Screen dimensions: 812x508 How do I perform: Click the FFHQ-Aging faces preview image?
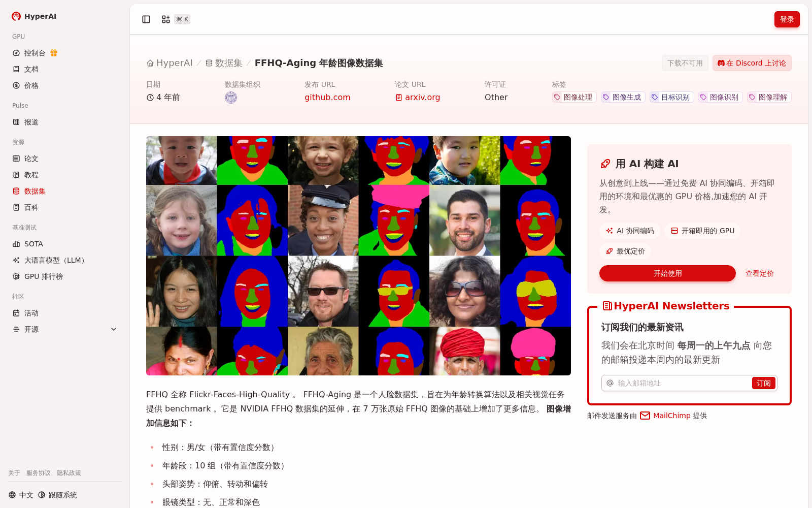pos(358,256)
